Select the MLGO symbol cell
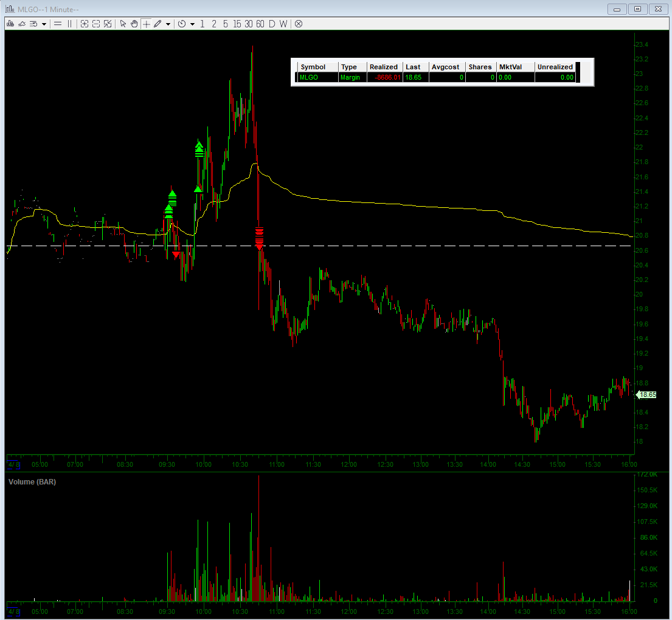This screenshot has height=620, width=672. coord(317,78)
